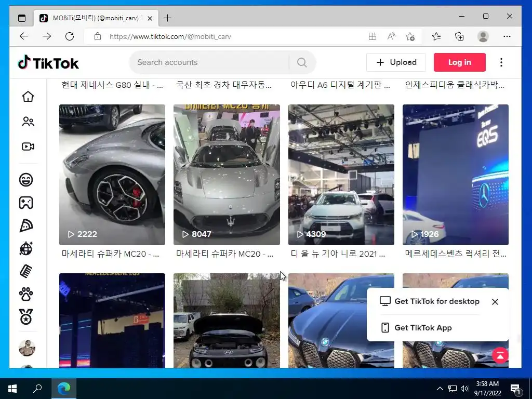Open the Edge profile avatar
Viewport: 532px width, 399px height.
483,36
